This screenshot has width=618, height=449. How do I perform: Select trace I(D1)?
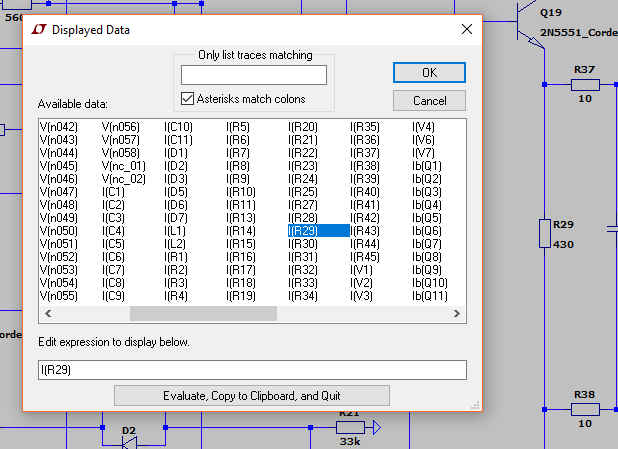pos(176,153)
